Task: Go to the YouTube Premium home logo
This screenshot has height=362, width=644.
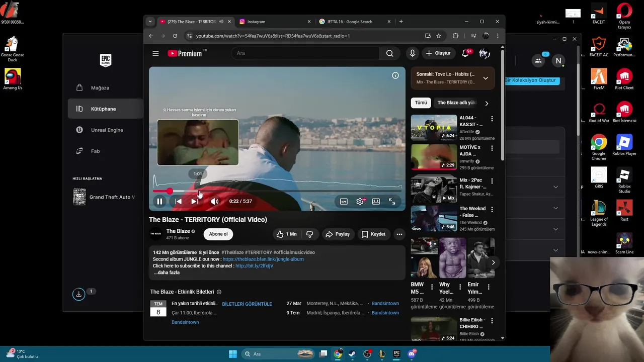Action: pos(185,53)
